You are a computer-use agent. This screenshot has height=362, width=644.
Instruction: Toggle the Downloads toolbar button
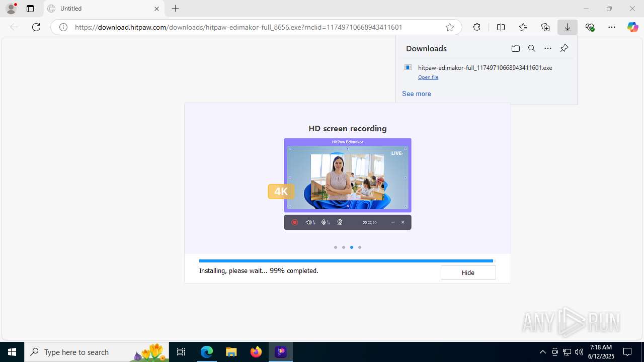point(568,27)
